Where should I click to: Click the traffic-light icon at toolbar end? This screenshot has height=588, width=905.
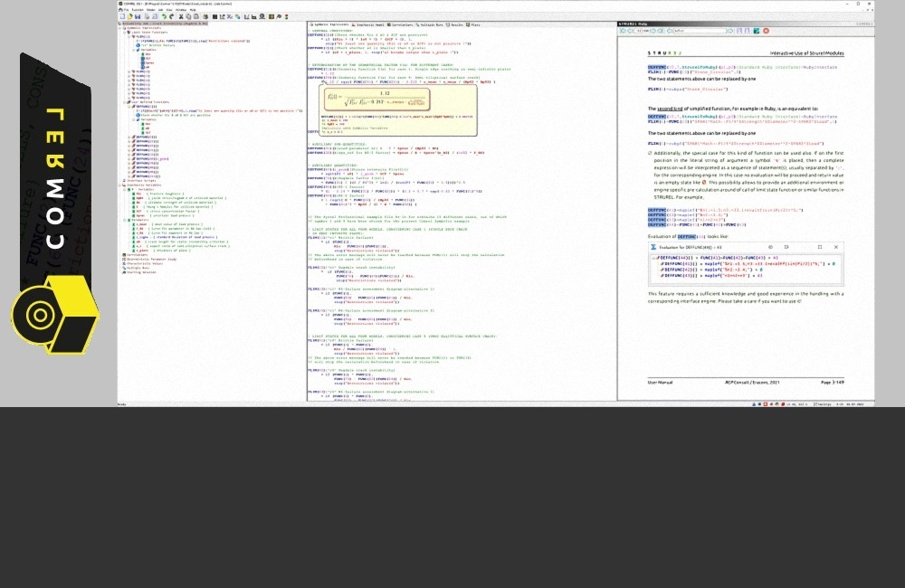pos(286,16)
